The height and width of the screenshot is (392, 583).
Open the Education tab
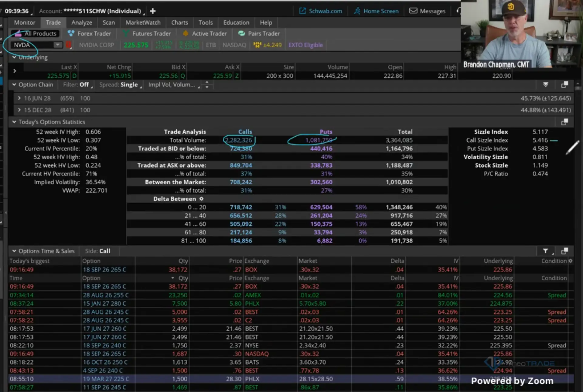[x=236, y=22]
